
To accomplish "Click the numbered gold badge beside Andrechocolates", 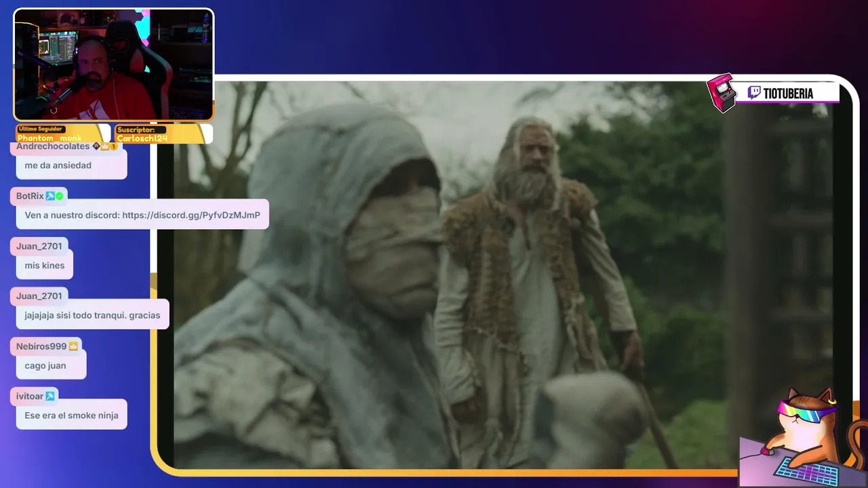I will [113, 146].
